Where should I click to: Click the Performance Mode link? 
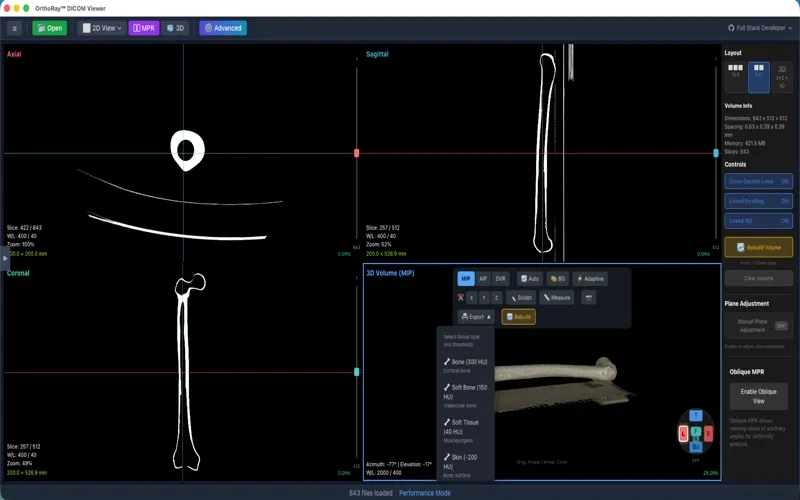coord(424,493)
